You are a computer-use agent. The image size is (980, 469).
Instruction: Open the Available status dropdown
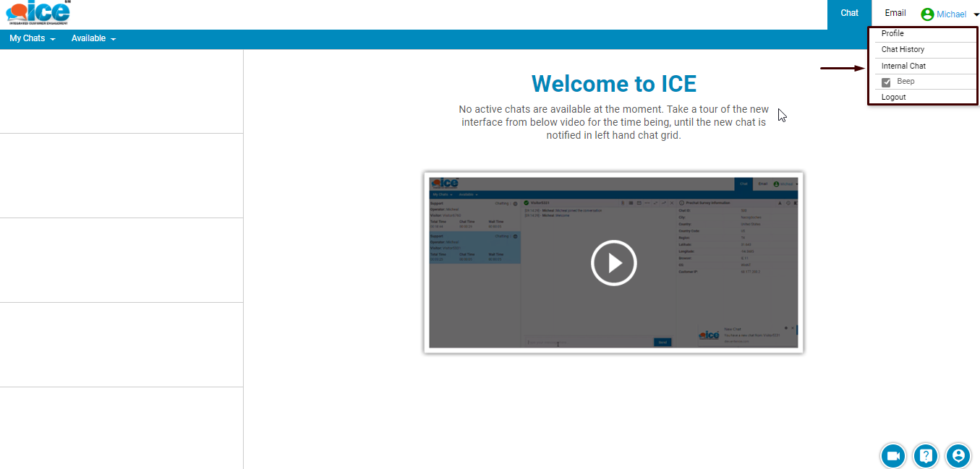(x=93, y=39)
